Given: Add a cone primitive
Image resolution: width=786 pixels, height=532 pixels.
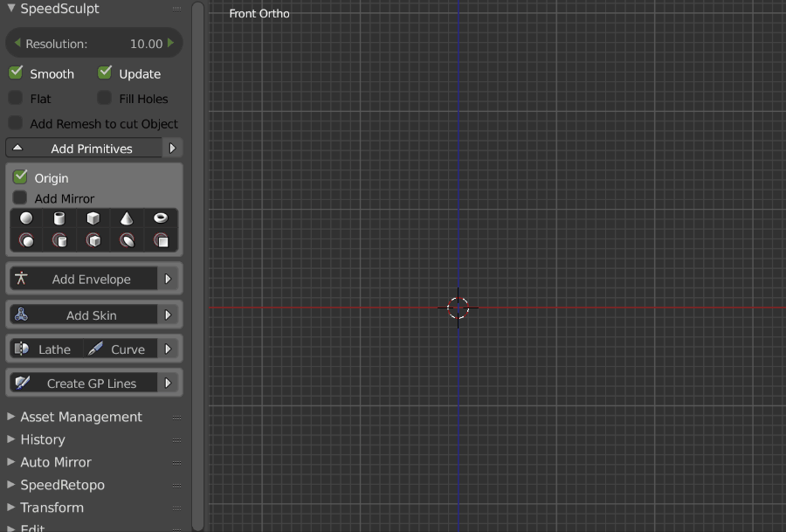Looking at the screenshot, I should 127,218.
